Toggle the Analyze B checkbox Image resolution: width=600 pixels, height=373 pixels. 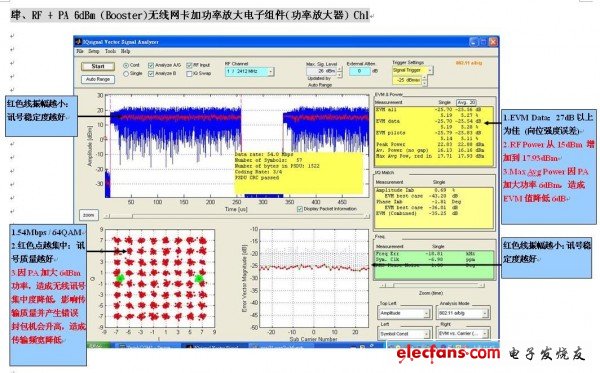151,73
